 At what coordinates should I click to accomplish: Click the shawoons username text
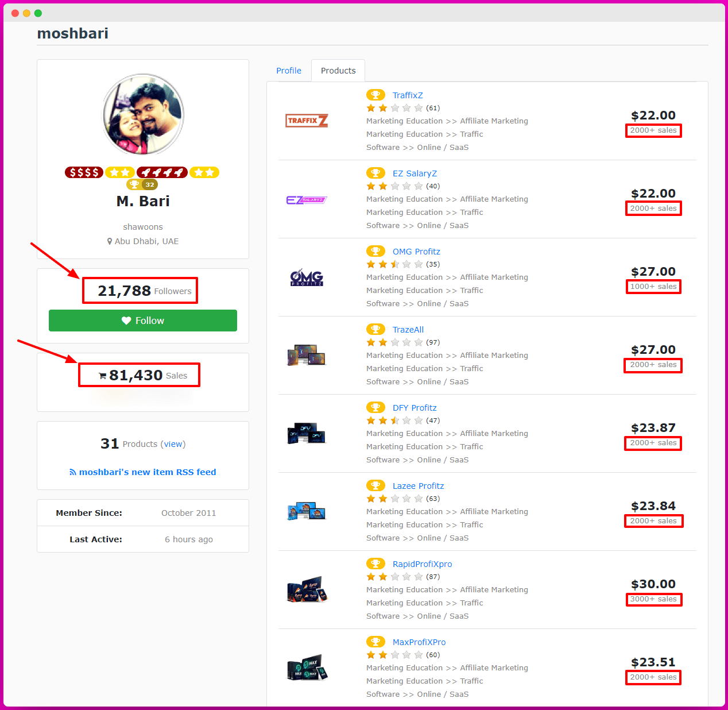point(143,227)
